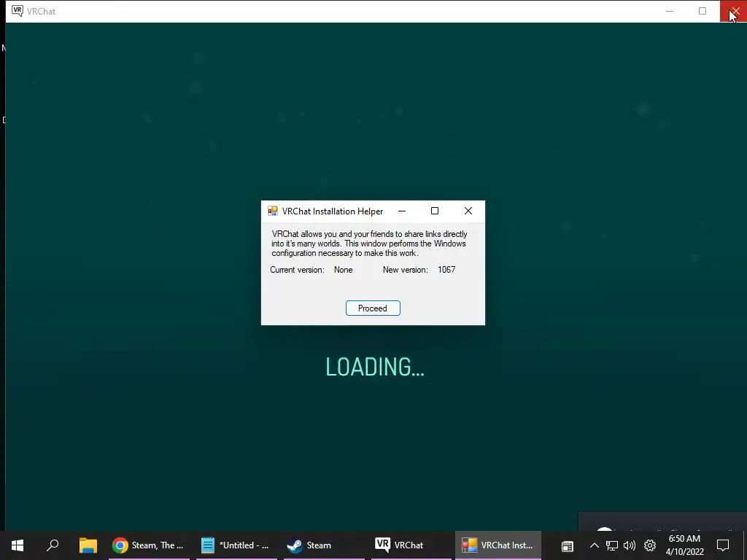The height and width of the screenshot is (560, 747).
Task: Switch to Untitled Notepad in taskbar
Action: coord(237,545)
